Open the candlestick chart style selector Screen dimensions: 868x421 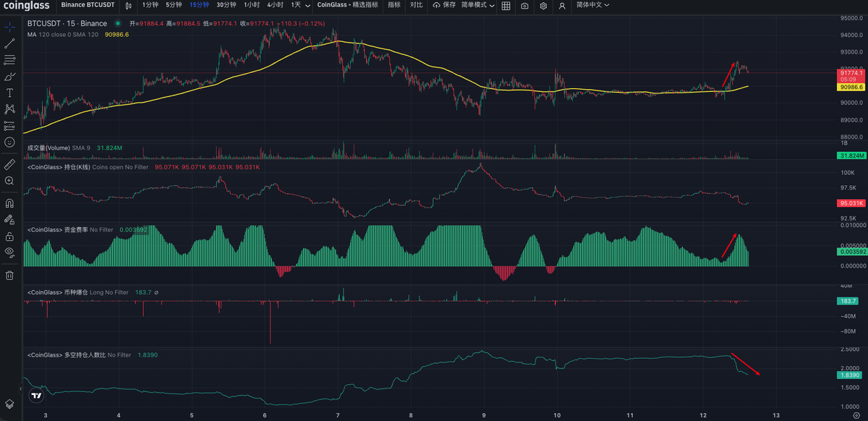(x=128, y=6)
